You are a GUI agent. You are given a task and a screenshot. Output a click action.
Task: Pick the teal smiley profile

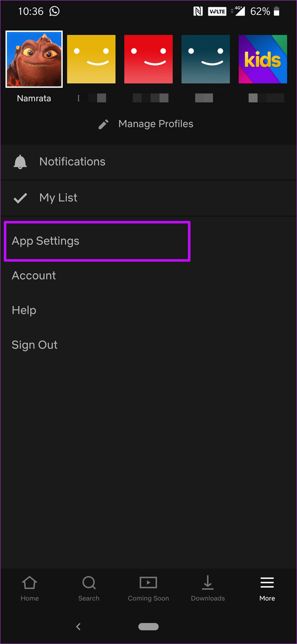(x=205, y=59)
